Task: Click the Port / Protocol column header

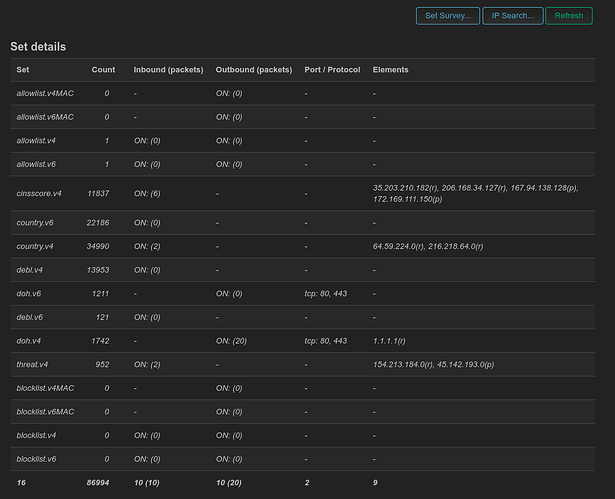Action: pos(332,70)
